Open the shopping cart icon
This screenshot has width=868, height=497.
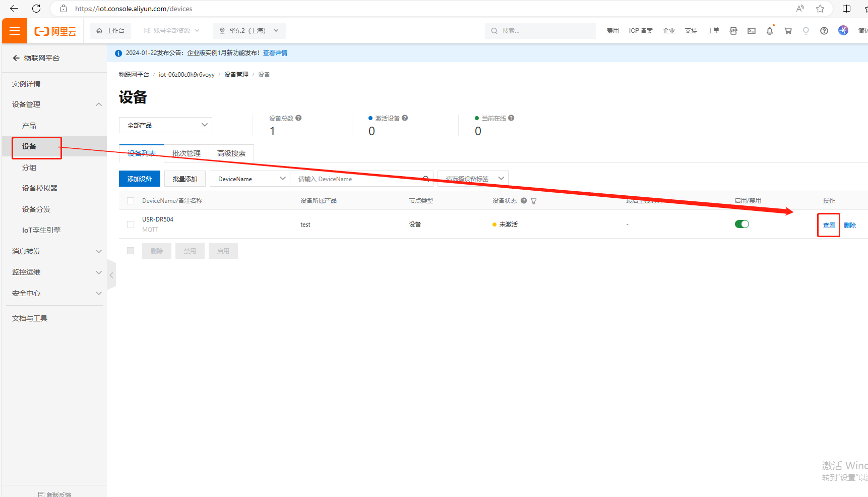click(x=788, y=31)
